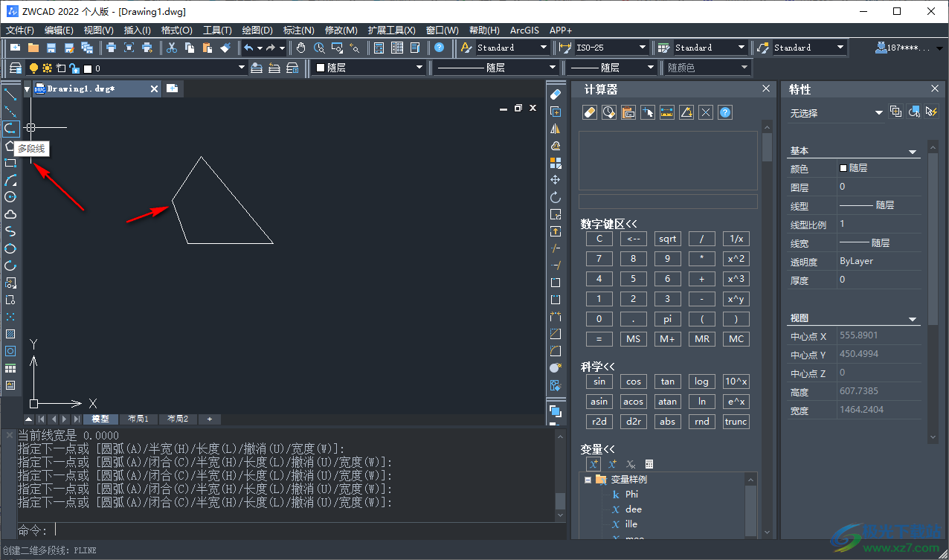Toggle the layer lock padlock icon

(74, 68)
